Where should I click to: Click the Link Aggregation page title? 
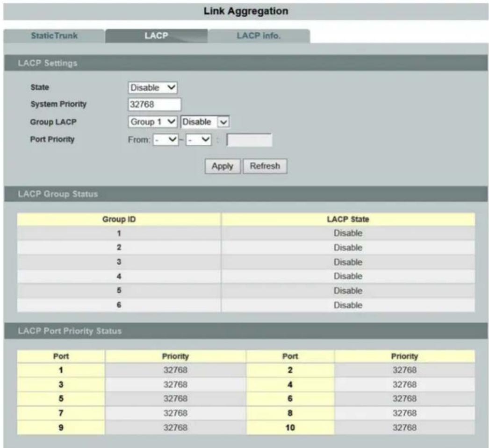click(246, 11)
